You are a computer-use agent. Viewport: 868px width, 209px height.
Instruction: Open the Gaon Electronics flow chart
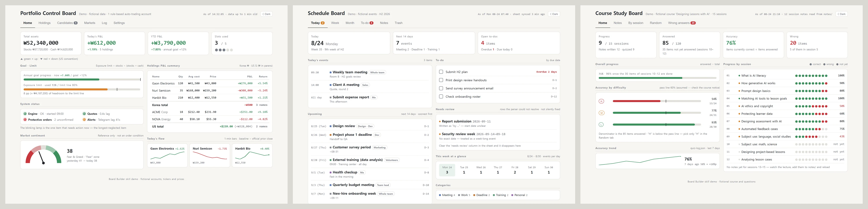point(167,155)
